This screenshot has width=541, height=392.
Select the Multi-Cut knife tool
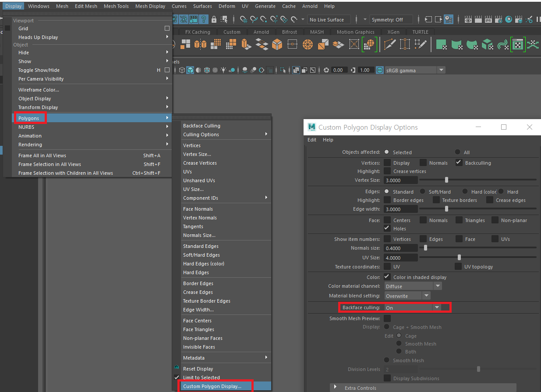point(389,44)
